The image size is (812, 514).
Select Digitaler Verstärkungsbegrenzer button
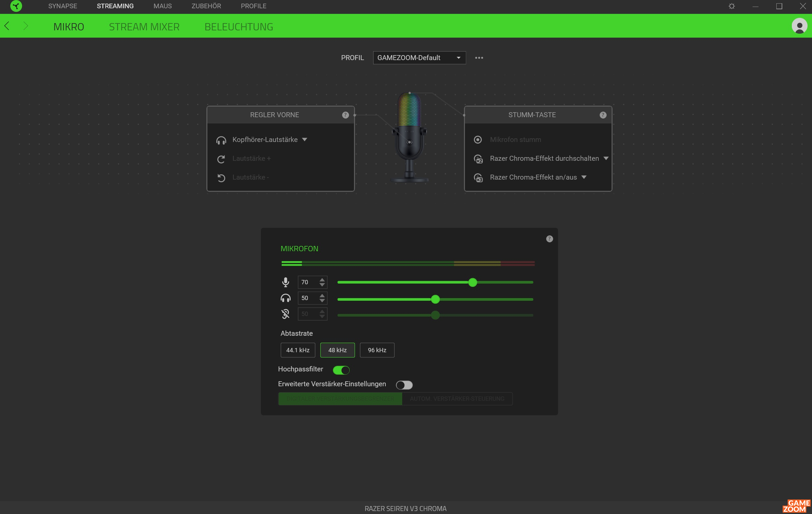click(x=340, y=399)
